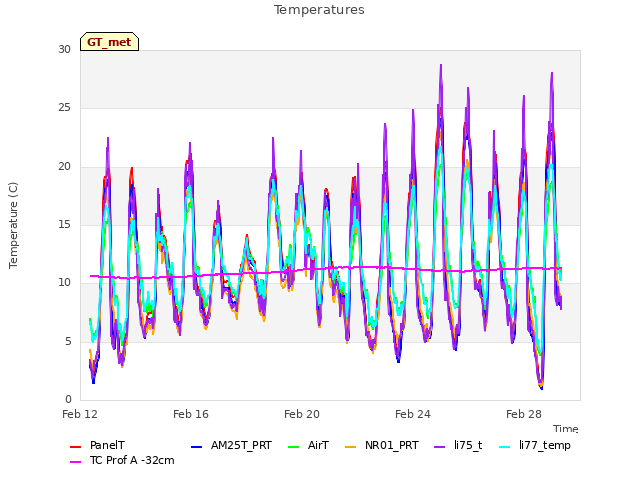The height and width of the screenshot is (480, 640).
Task: Toggle the li75_t legend entry
Action: (458, 445)
